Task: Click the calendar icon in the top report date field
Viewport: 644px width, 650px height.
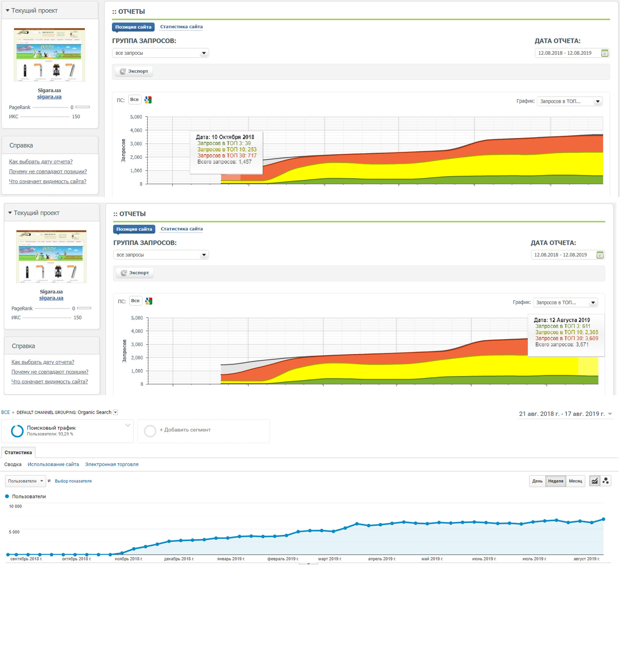Action: [x=604, y=53]
